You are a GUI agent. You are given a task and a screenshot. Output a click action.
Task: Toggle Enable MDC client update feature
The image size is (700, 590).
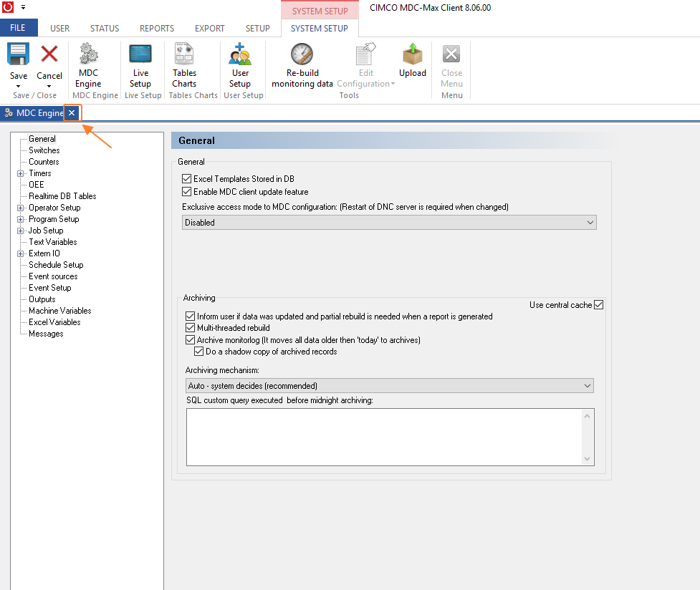186,192
